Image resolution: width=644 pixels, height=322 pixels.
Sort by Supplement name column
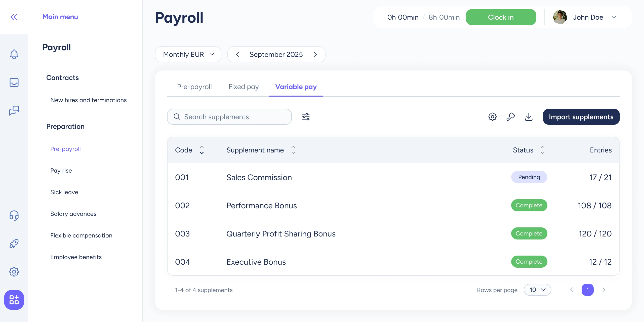(x=293, y=150)
